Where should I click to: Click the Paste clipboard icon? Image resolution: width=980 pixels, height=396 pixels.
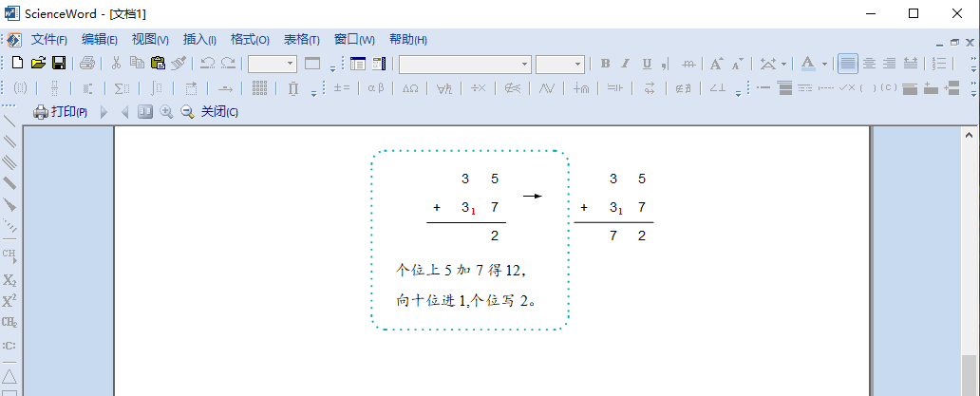click(x=159, y=63)
